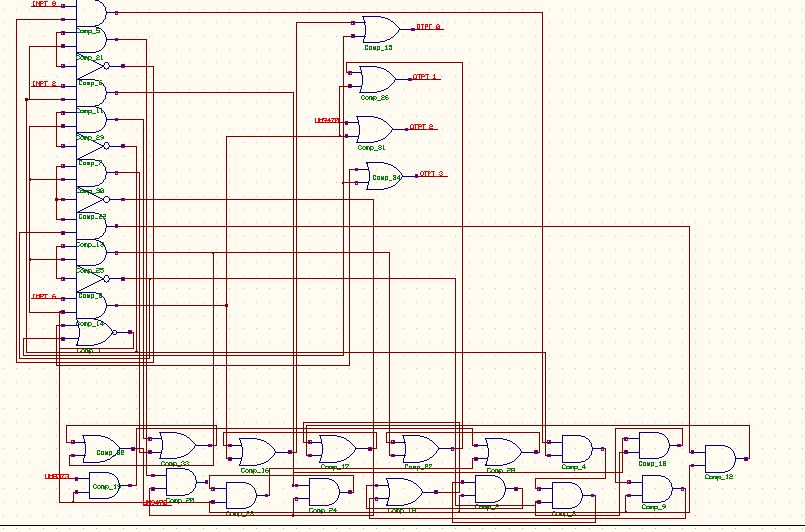Click the OTPT 1 output label
Viewport: 805px width, 532px height.
coord(425,77)
